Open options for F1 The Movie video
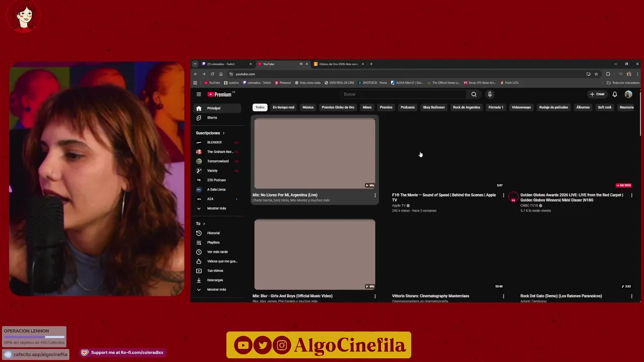The width and height of the screenshot is (644, 362). pyautogui.click(x=503, y=195)
